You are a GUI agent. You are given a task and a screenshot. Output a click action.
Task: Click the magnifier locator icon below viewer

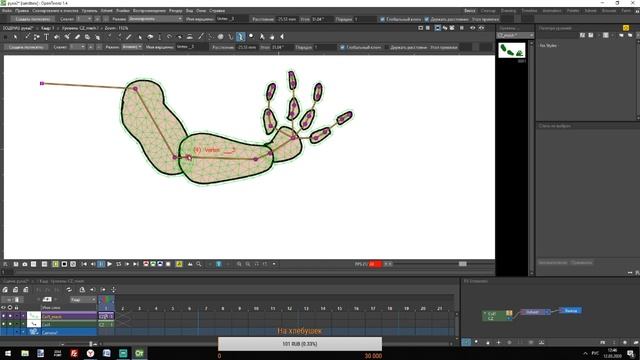coord(199,264)
